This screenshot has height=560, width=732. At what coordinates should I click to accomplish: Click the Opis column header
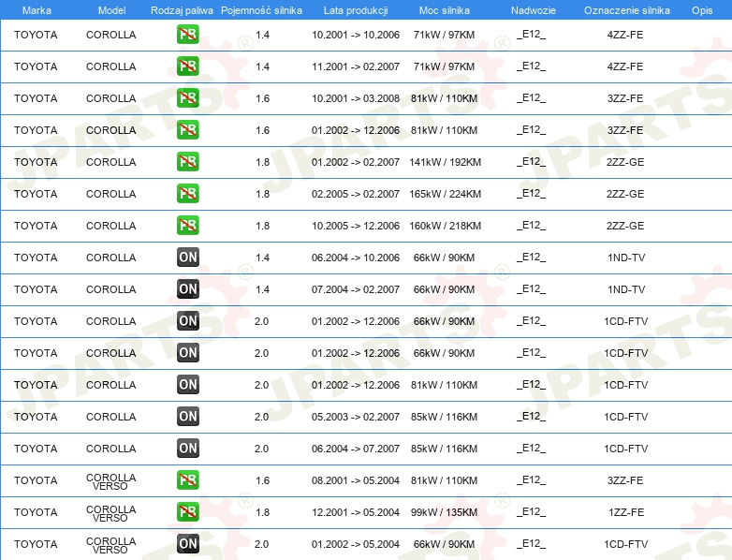[x=702, y=10]
